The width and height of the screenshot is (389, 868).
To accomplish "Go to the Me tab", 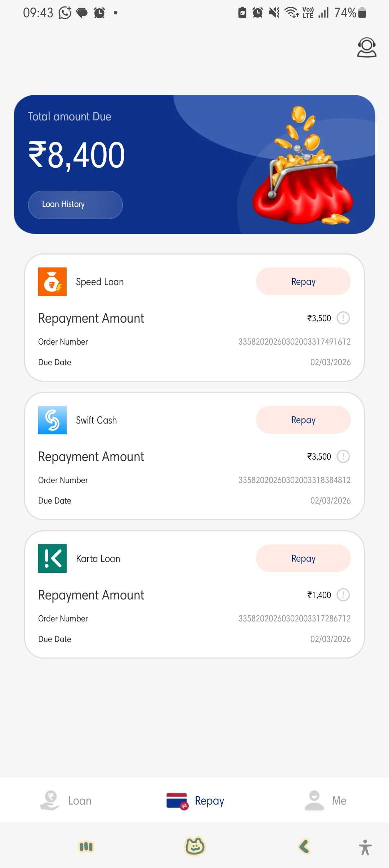I will pos(325,801).
